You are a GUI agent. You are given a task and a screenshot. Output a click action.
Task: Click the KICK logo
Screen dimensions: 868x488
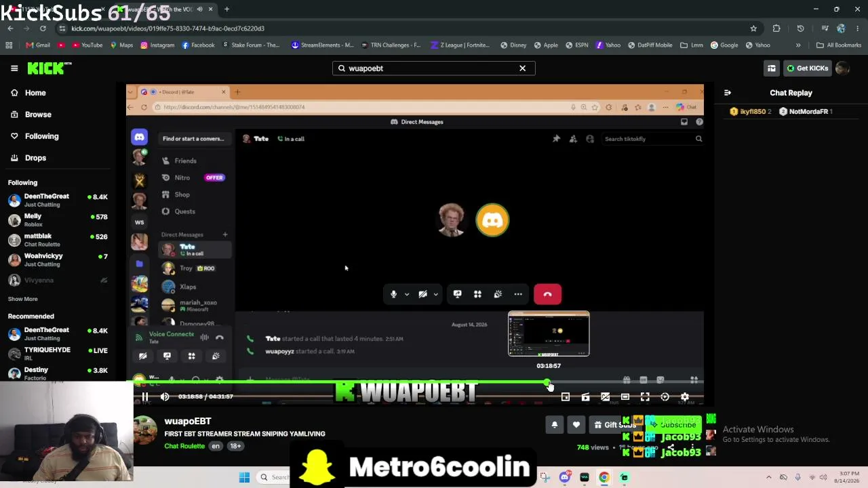click(x=49, y=68)
